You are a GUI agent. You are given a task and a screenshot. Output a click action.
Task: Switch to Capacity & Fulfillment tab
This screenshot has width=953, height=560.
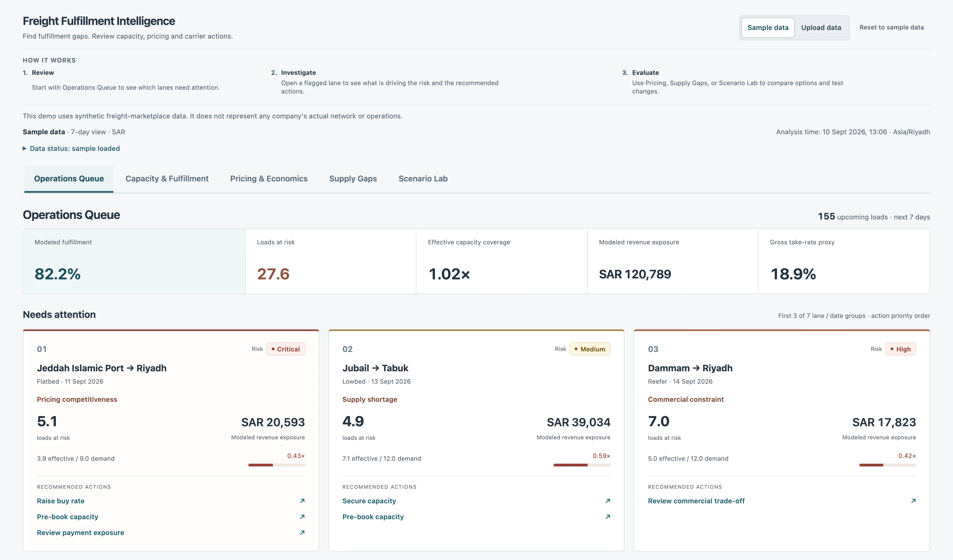coord(167,179)
